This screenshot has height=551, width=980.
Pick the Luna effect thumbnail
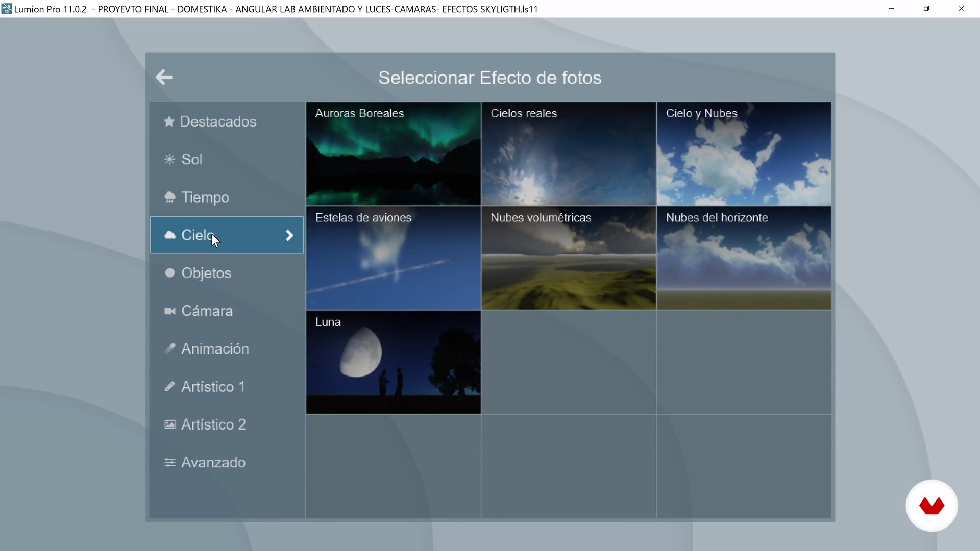[x=394, y=362]
